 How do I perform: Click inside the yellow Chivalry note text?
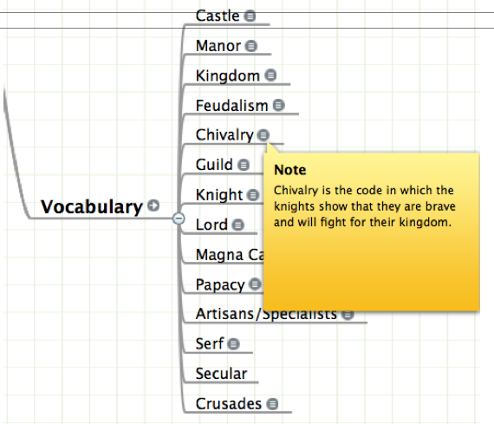[364, 206]
